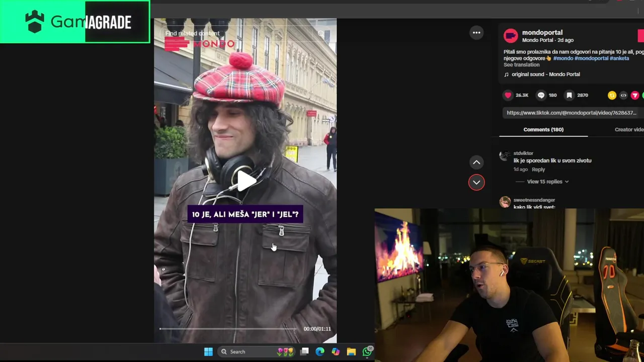Go to next video with down arrow

click(476, 182)
